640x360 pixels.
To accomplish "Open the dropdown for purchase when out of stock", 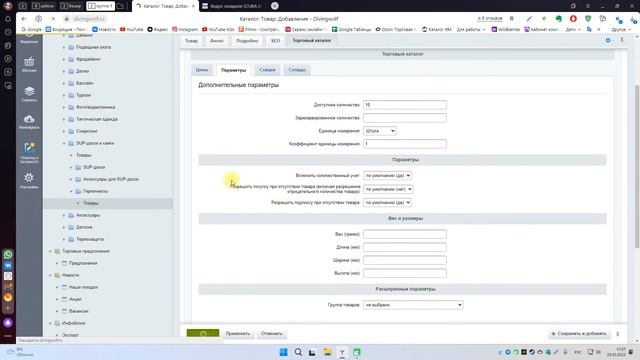I will [388, 189].
